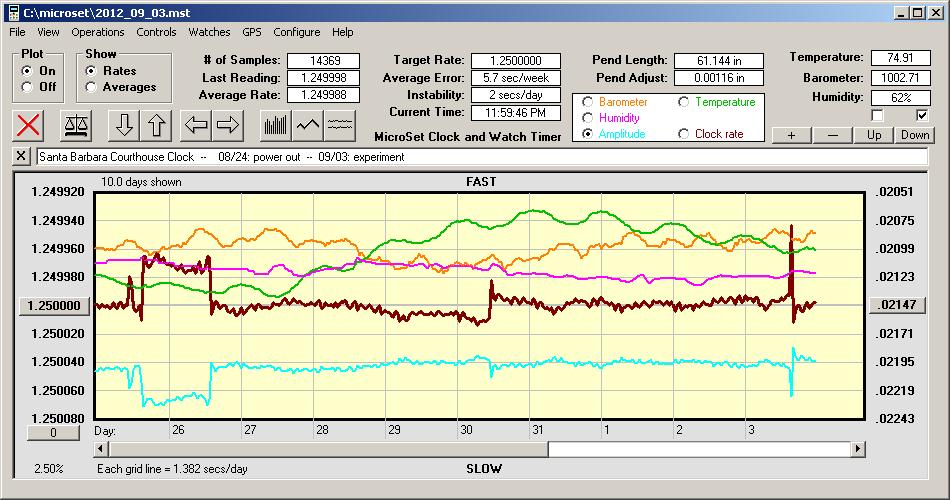Viewport: 950px width, 500px height.
Task: Click the Average Error field
Action: pos(516,78)
